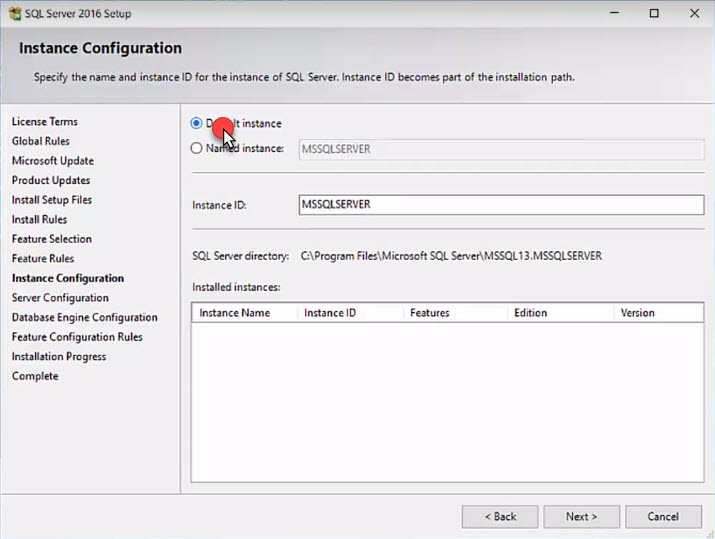Select Product Updates step
This screenshot has width=715, height=539.
pos(51,181)
